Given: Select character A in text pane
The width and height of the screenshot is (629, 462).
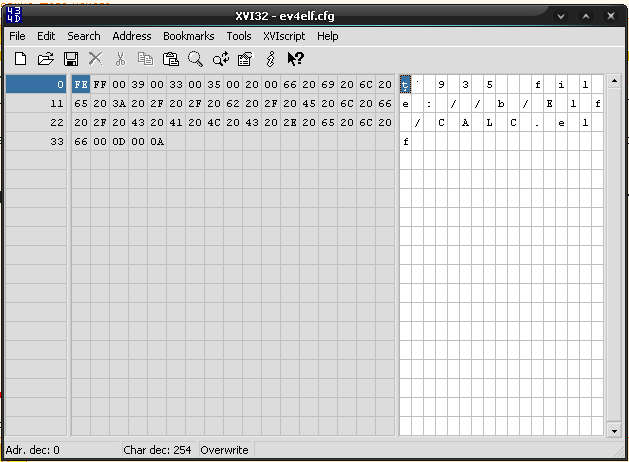Looking at the screenshot, I should pos(465,122).
